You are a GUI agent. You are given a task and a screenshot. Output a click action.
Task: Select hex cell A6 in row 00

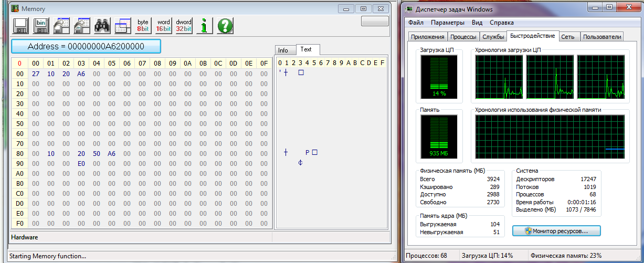(x=81, y=73)
